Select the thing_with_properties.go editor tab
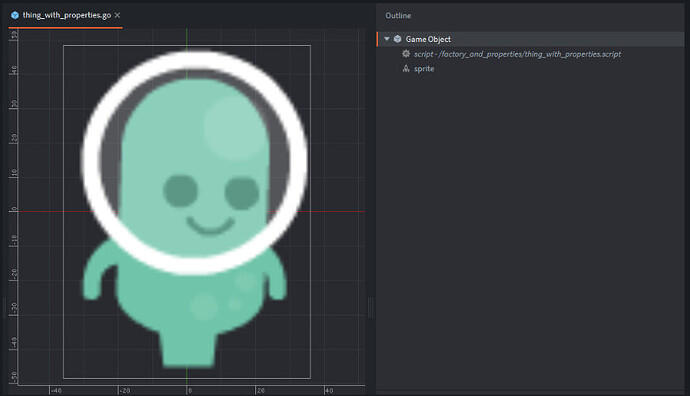 (65, 15)
